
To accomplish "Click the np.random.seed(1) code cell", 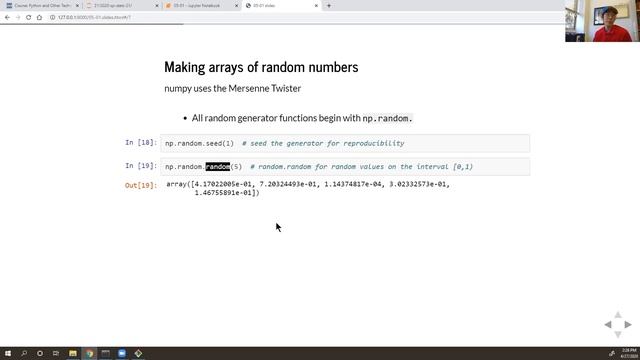I will [x=345, y=143].
